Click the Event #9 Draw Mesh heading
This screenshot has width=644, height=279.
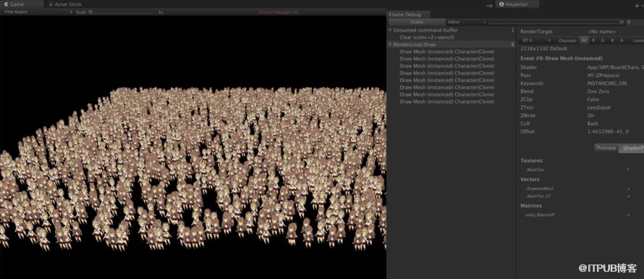coord(562,59)
